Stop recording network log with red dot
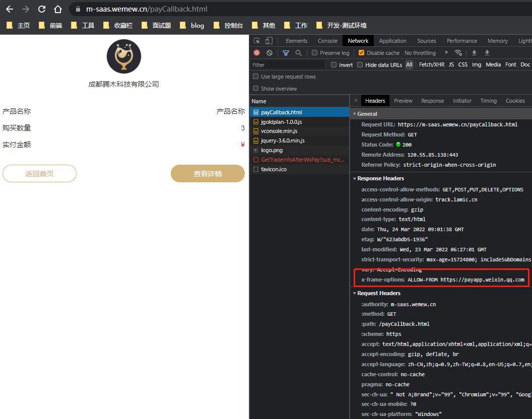532x419 pixels. click(x=257, y=52)
